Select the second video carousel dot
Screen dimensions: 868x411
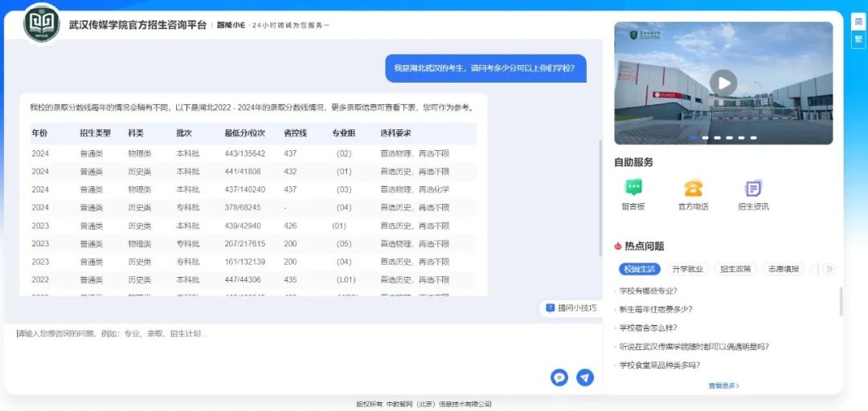coord(706,137)
